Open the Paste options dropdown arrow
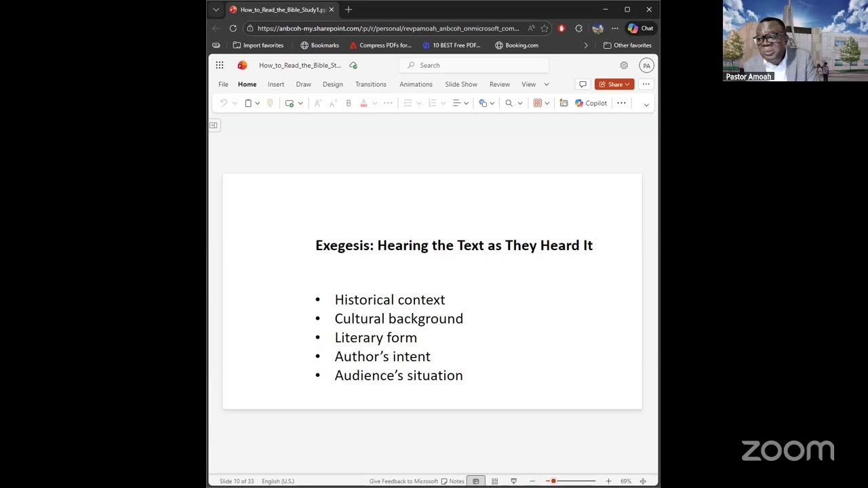868x488 pixels. coord(258,104)
